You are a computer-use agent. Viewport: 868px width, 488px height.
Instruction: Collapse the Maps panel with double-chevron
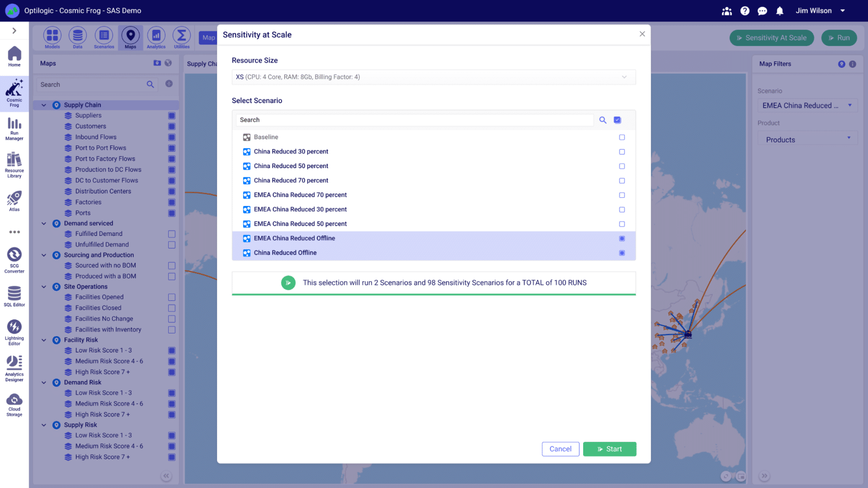click(167, 476)
